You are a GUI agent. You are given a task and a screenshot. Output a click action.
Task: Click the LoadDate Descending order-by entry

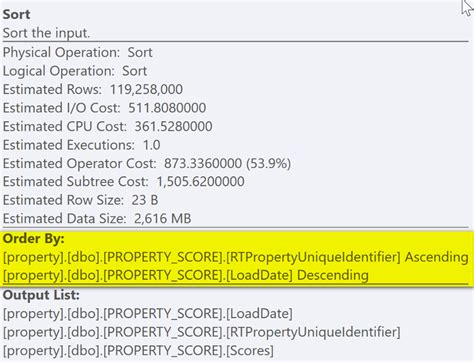click(186, 276)
